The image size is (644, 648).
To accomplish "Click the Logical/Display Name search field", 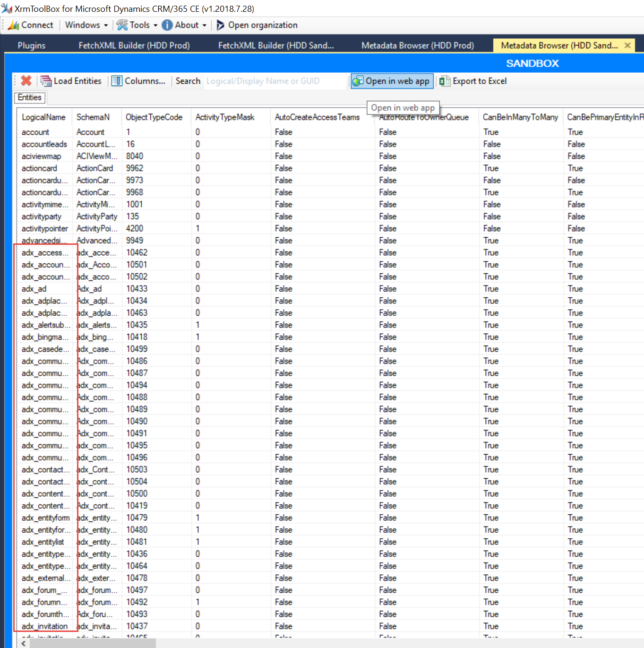I will pos(274,81).
